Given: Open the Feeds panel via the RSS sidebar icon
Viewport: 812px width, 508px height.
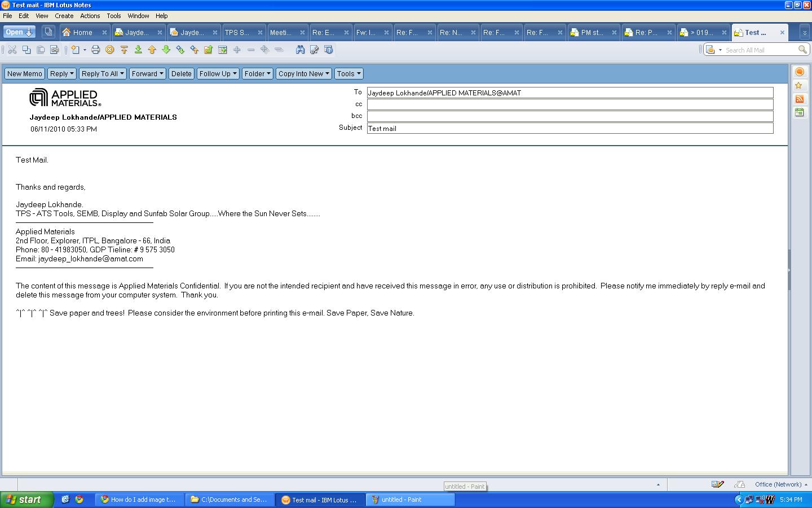Looking at the screenshot, I should (800, 99).
